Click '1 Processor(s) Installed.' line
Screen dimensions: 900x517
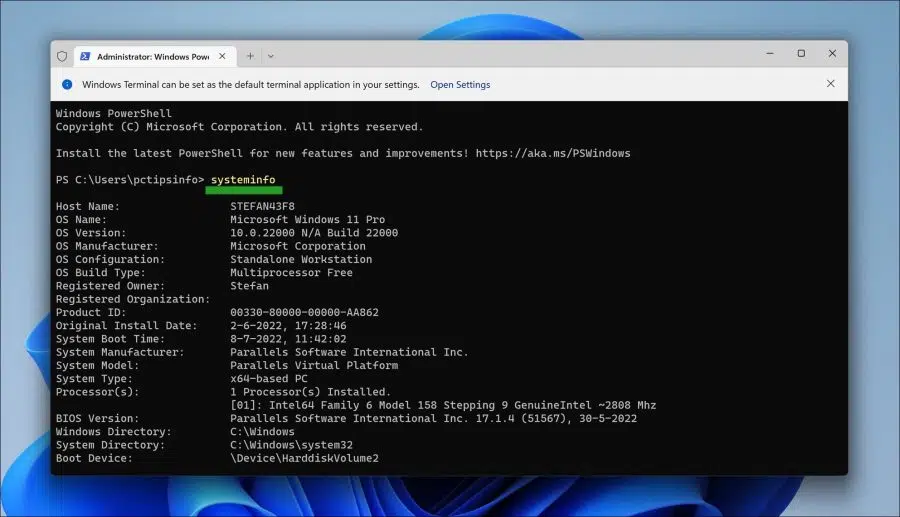[x=311, y=392]
